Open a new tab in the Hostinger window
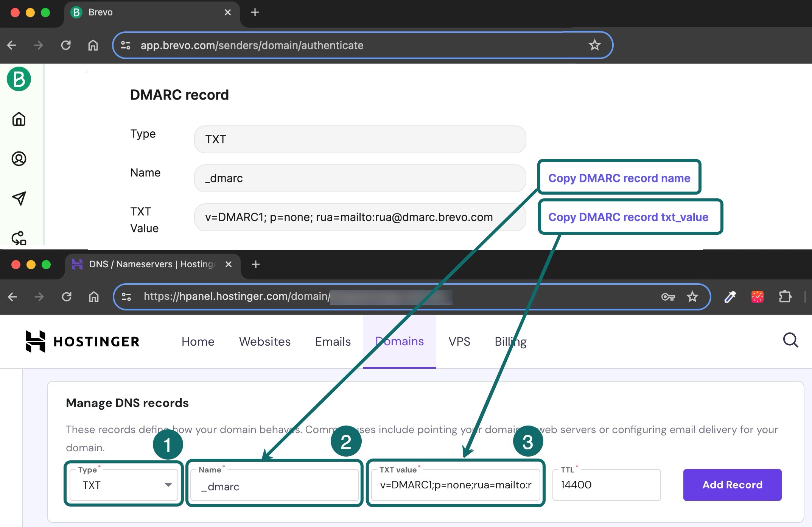Image resolution: width=812 pixels, height=527 pixels. pyautogui.click(x=256, y=264)
